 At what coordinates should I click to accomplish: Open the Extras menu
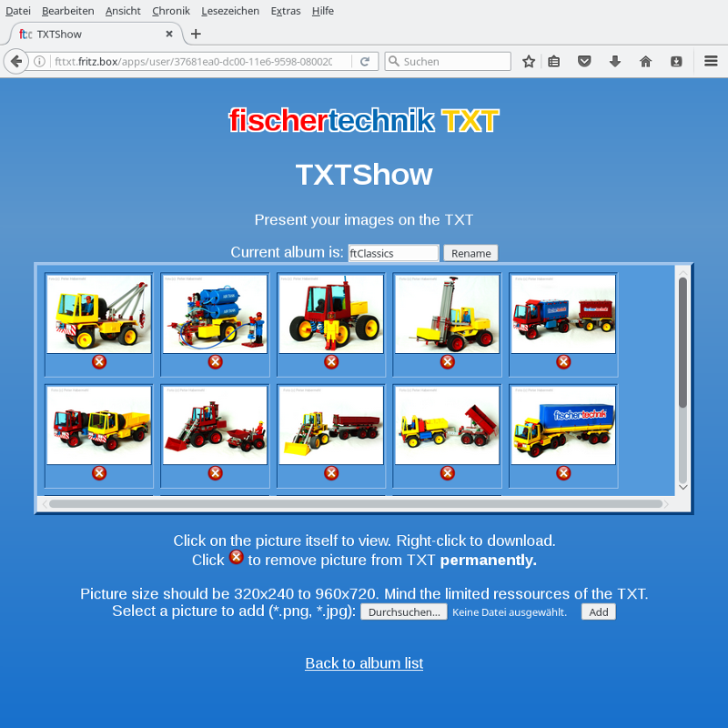click(286, 11)
